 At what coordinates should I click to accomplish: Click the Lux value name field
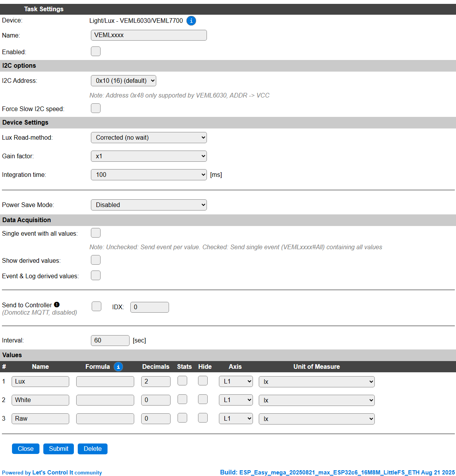coord(40,382)
